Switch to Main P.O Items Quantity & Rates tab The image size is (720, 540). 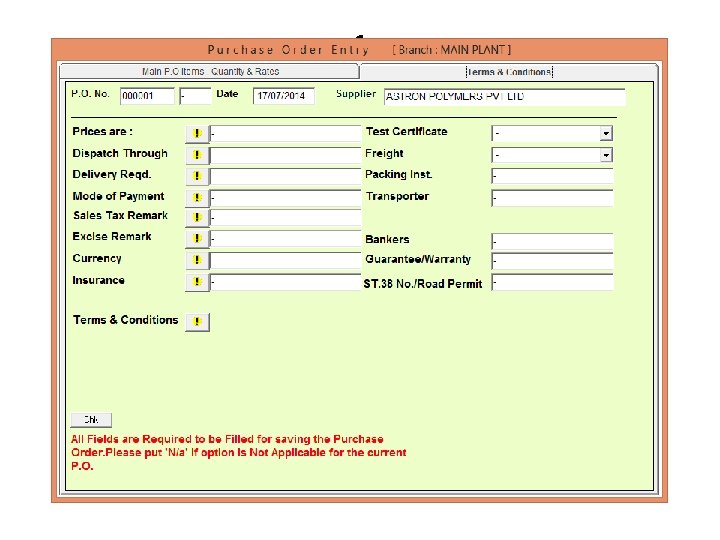tap(209, 72)
